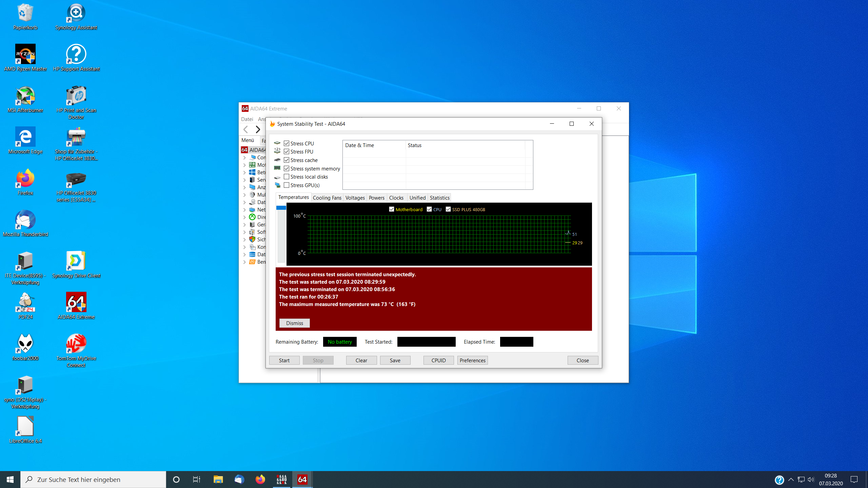Expand the Motherboard tree node

click(245, 165)
